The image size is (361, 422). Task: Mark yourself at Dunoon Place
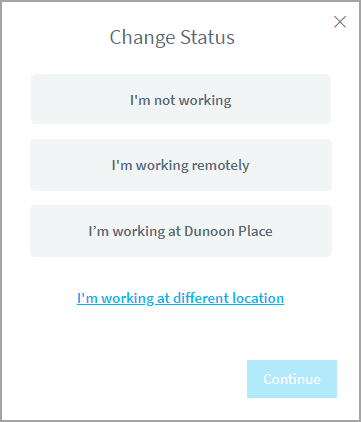(181, 231)
